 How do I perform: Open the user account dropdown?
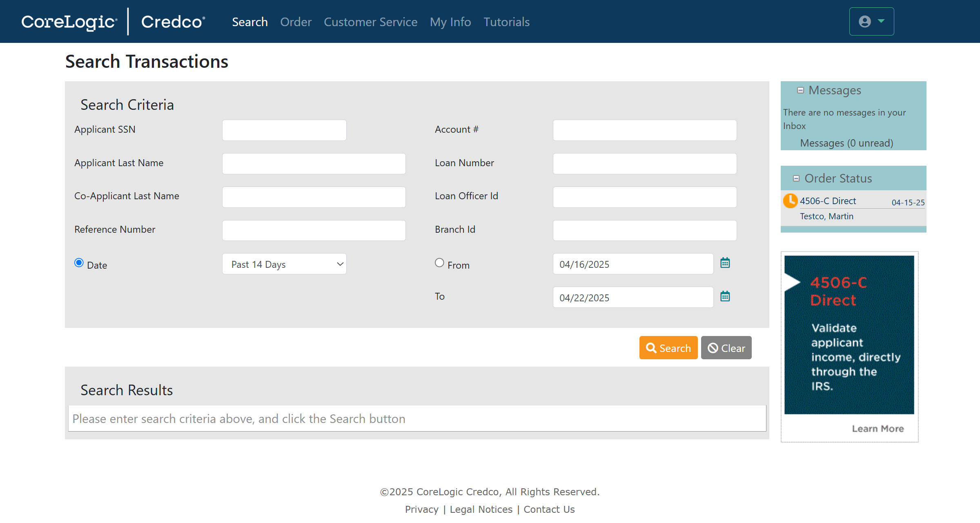(871, 22)
